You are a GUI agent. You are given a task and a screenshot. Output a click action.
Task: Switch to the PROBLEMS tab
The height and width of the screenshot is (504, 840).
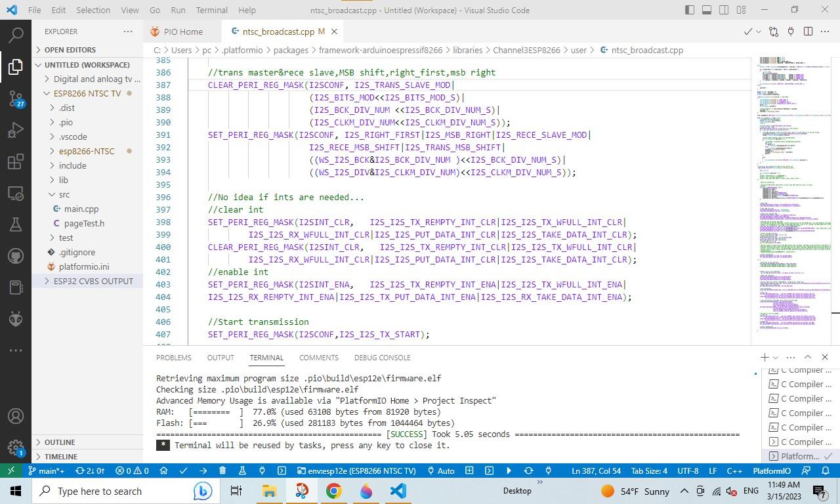pyautogui.click(x=173, y=358)
